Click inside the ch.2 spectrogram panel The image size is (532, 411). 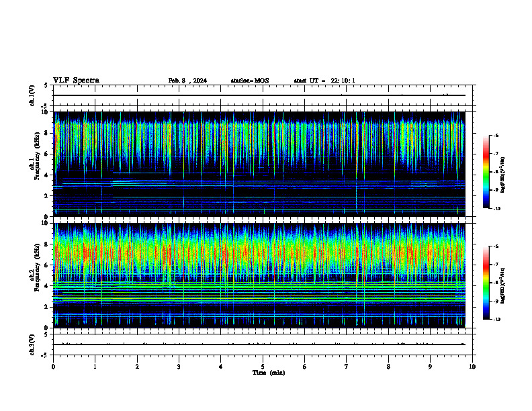point(259,275)
